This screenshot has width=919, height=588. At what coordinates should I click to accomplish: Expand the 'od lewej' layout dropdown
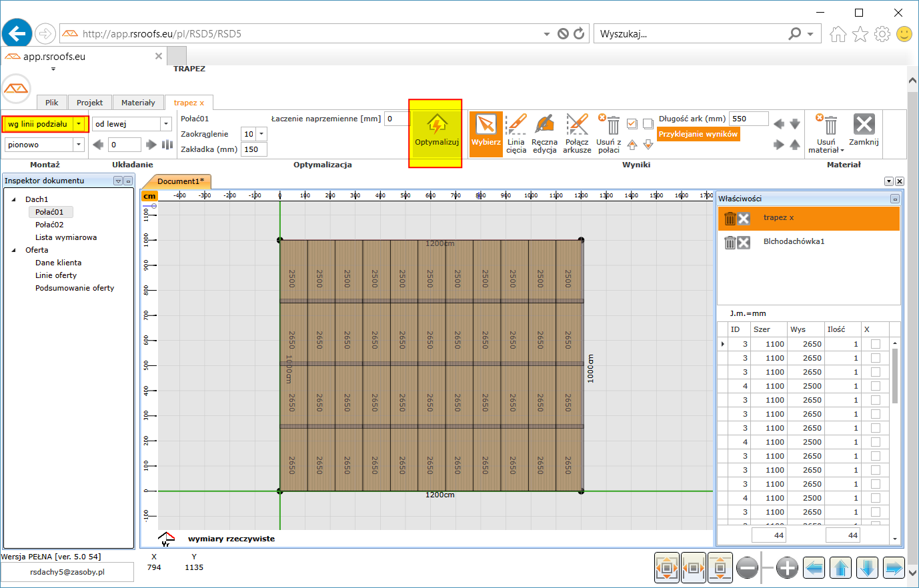pyautogui.click(x=166, y=124)
